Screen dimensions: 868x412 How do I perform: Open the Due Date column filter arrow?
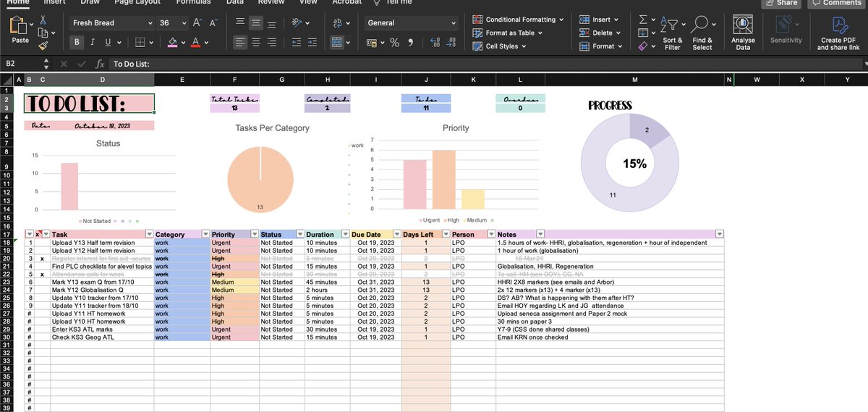pyautogui.click(x=396, y=235)
